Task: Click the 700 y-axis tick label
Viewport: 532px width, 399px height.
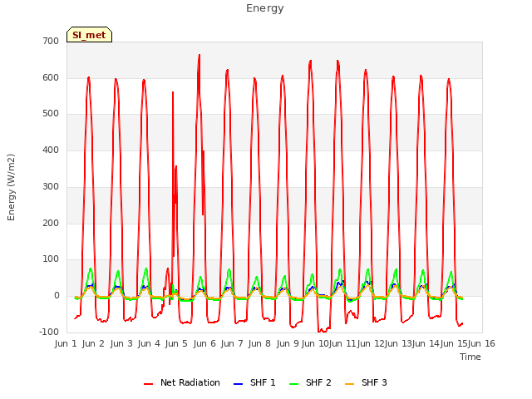Action: 51,42
